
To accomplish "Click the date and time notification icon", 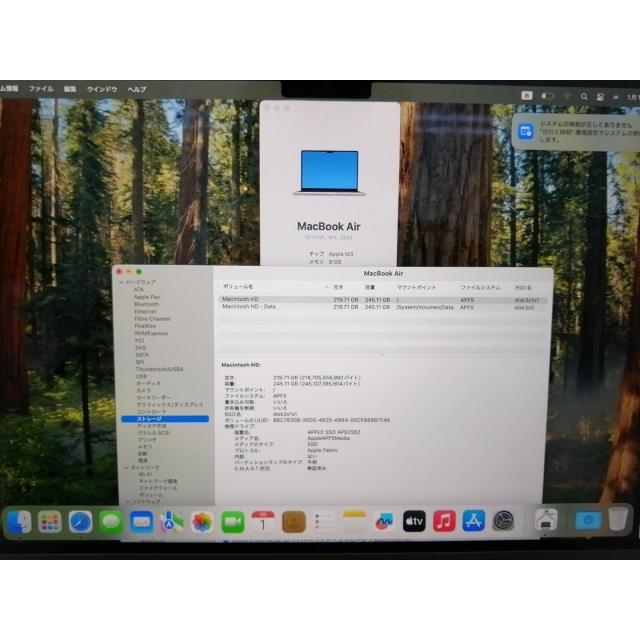I will (x=526, y=131).
